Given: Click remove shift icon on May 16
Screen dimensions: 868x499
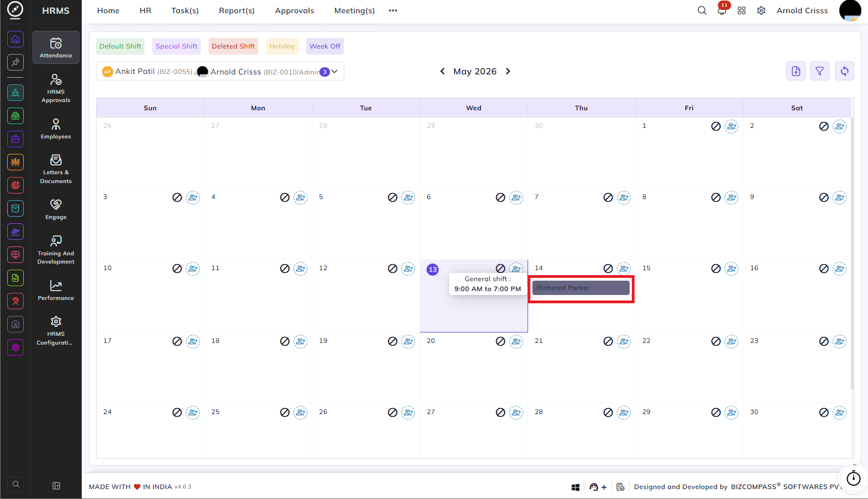Looking at the screenshot, I should click(824, 269).
